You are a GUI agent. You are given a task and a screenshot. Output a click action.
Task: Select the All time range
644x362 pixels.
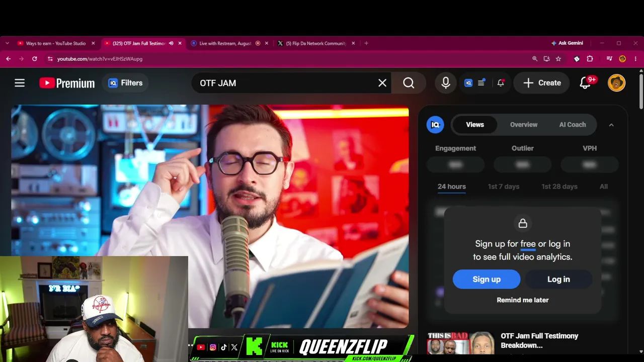click(x=604, y=187)
